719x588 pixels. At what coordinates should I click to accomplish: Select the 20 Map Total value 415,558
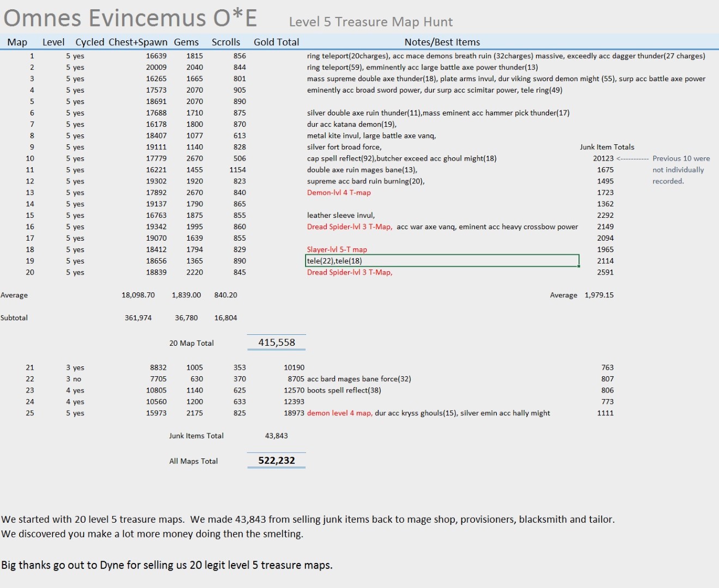click(x=277, y=342)
